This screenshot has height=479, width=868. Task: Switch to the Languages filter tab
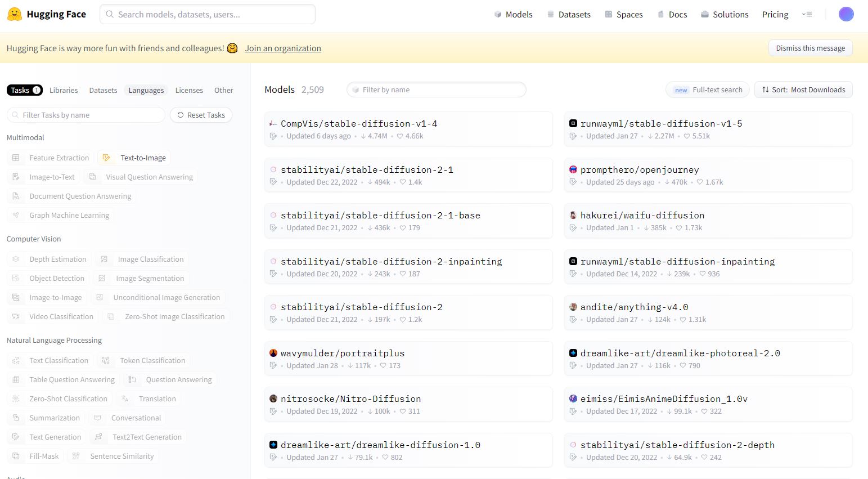(x=146, y=90)
